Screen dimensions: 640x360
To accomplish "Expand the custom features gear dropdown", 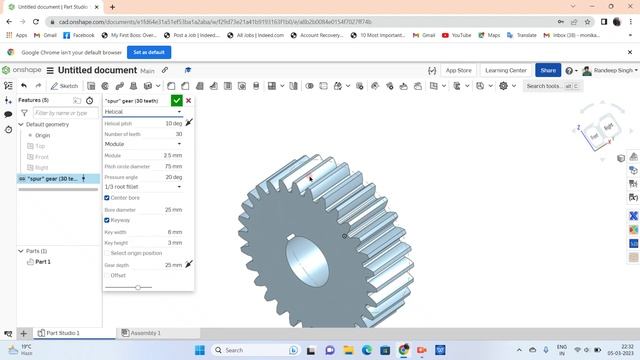I will (514, 86).
